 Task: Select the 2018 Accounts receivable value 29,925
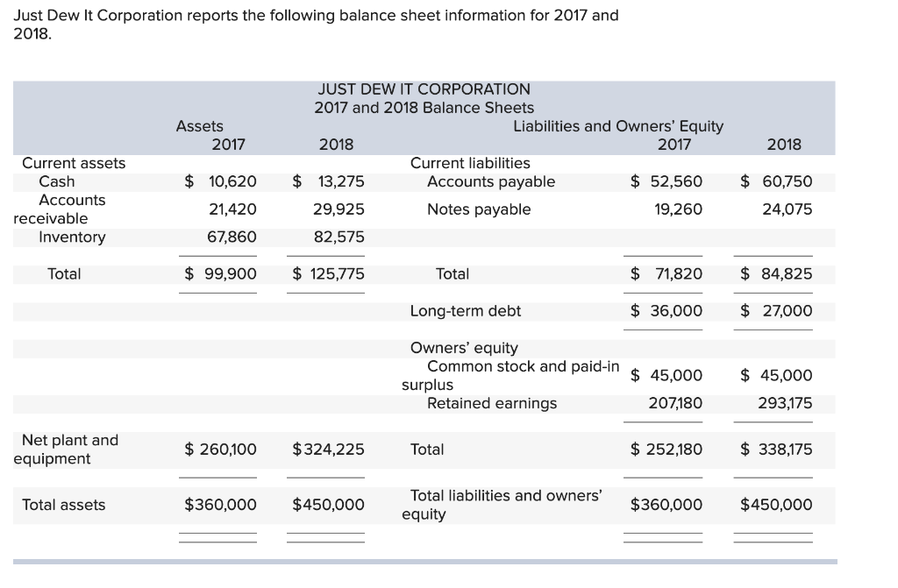pos(339,209)
